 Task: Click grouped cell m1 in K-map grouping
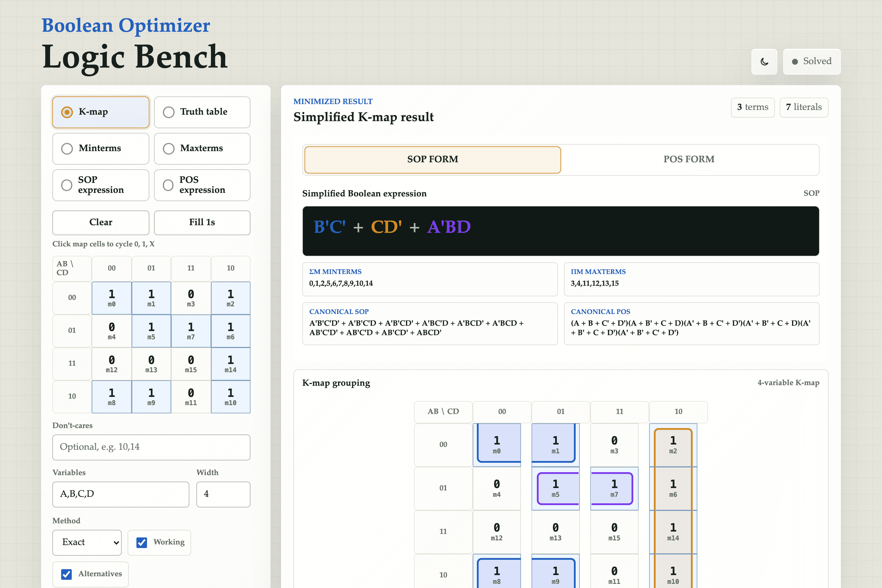pos(555,445)
